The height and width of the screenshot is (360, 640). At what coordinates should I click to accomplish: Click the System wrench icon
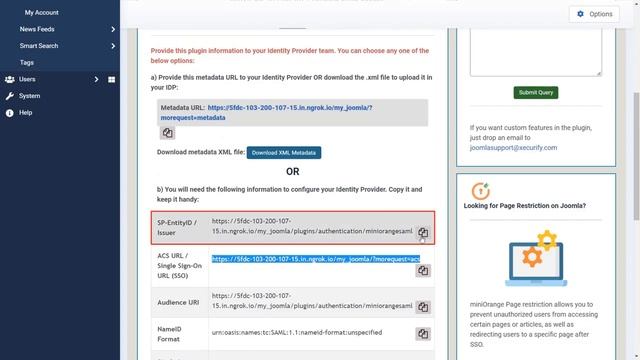point(10,96)
